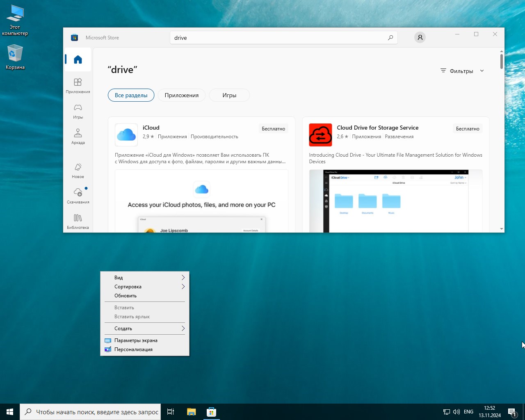Open the Новое section in sidebar

click(78, 171)
